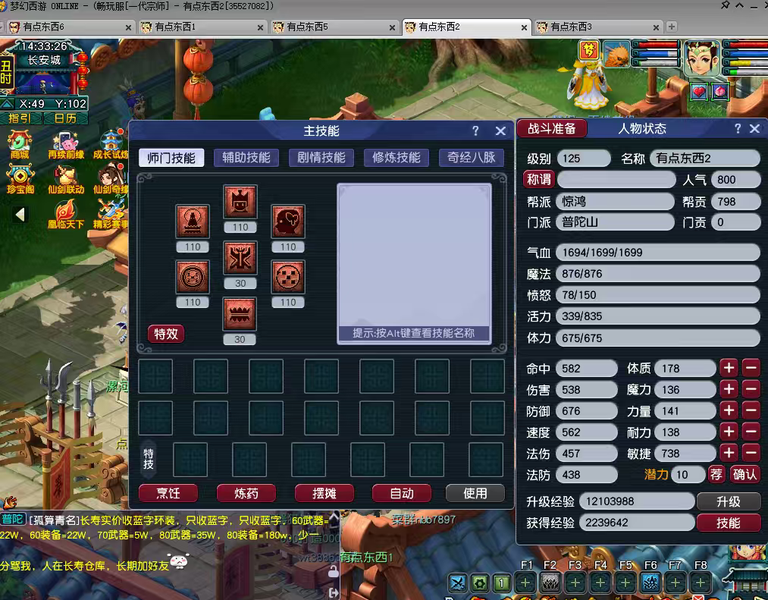768x600 pixels.
Task: Decrease 魔力 with the minus button
Action: pos(751,389)
